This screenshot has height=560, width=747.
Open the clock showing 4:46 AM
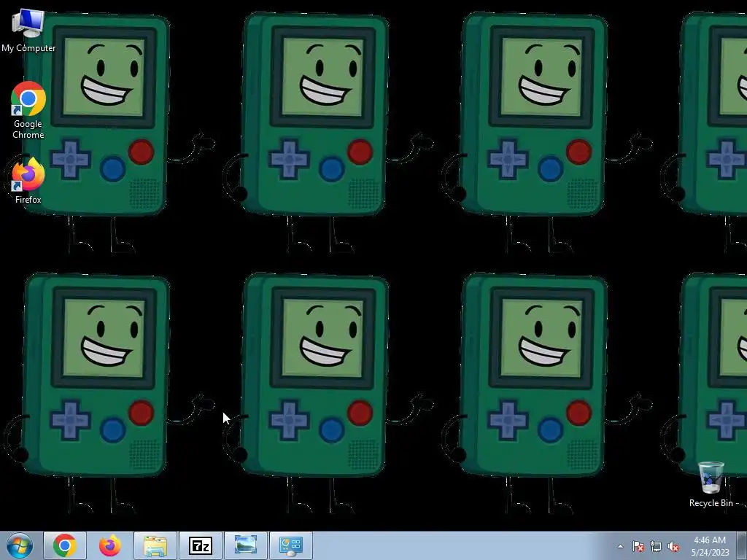point(710,546)
